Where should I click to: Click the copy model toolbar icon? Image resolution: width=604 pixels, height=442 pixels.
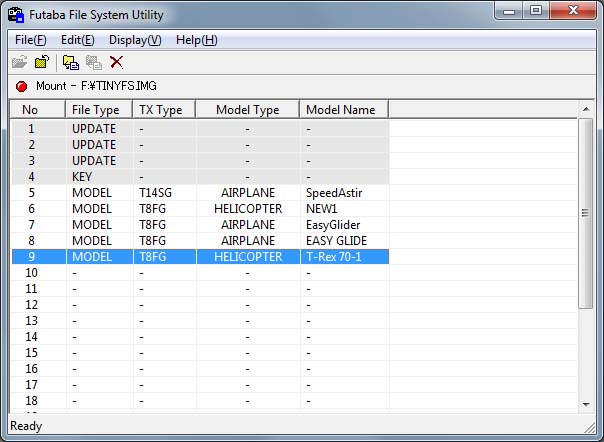(71, 62)
